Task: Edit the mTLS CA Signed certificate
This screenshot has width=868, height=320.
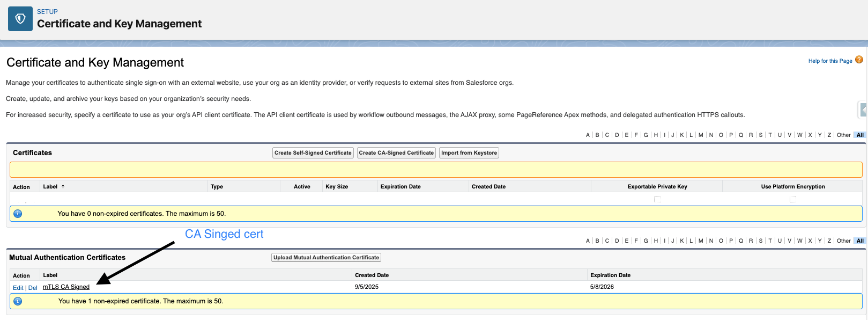Action: (x=18, y=288)
